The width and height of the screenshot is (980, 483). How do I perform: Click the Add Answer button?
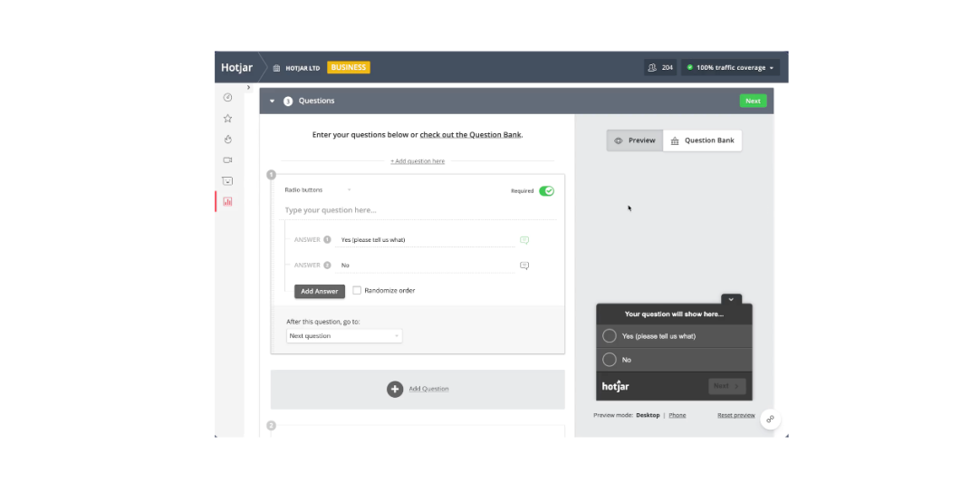coord(320,291)
